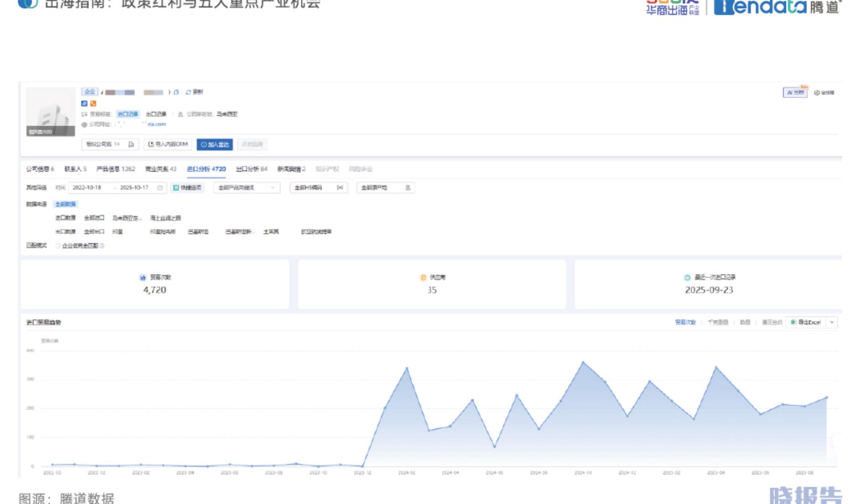Switch to the 产品信息 1262 tab
The width and height of the screenshot is (859, 504).
point(116,169)
